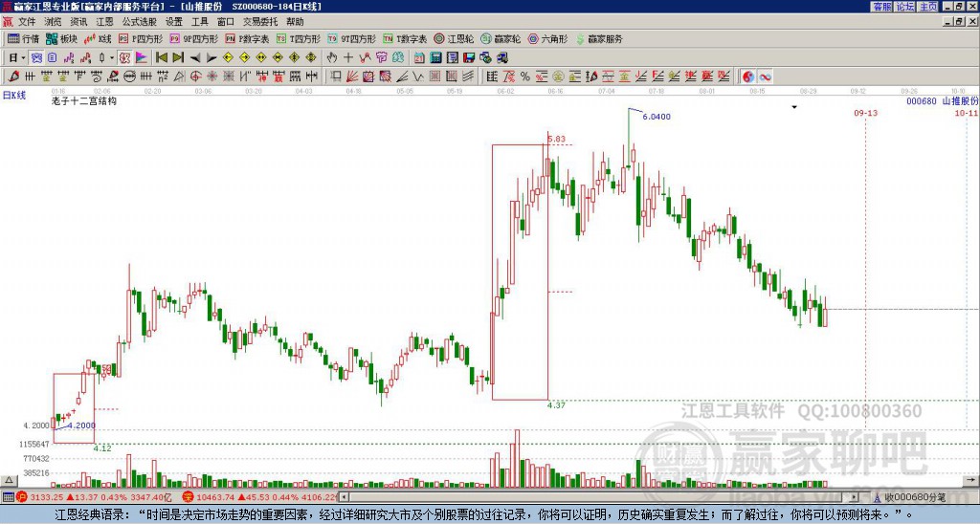The width and height of the screenshot is (980, 524).
Task: Open the 江恩轮 Gann wheel
Action: tap(454, 38)
